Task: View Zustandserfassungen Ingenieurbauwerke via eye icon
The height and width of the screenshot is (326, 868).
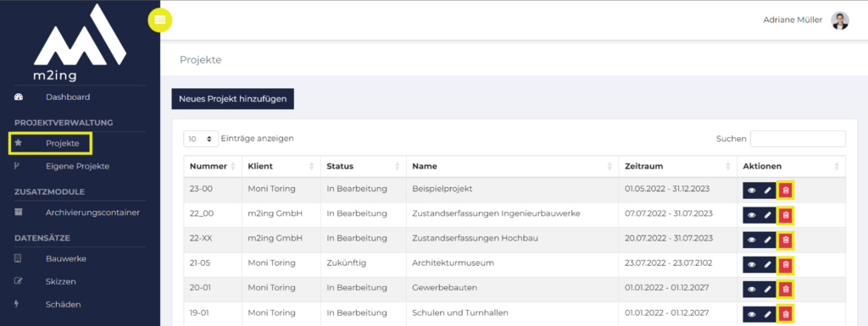Action: (x=751, y=215)
